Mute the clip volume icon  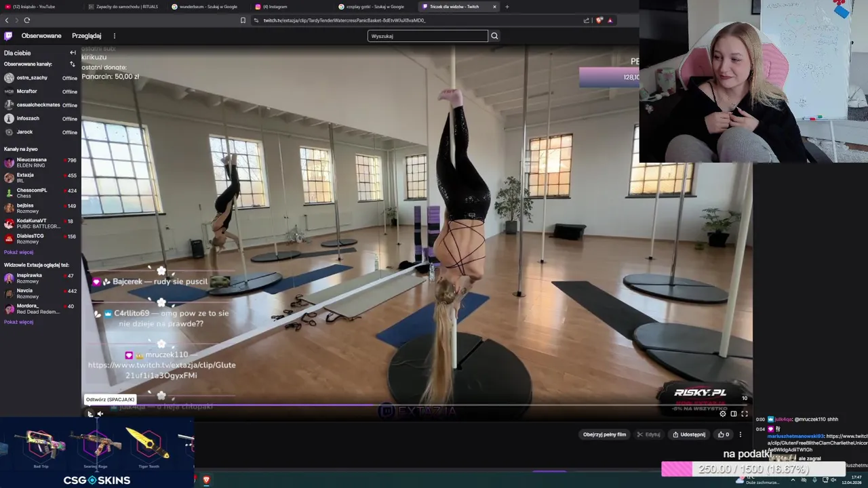tap(100, 413)
